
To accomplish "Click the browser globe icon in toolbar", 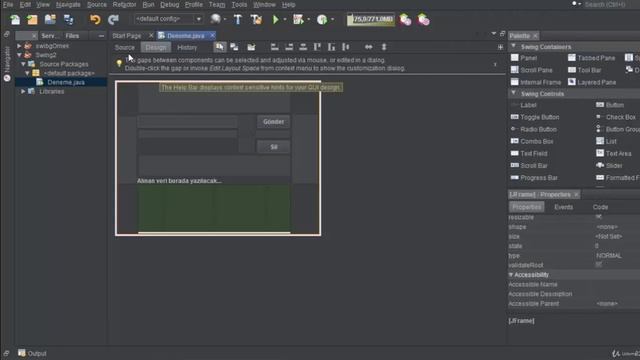I will (x=216, y=19).
